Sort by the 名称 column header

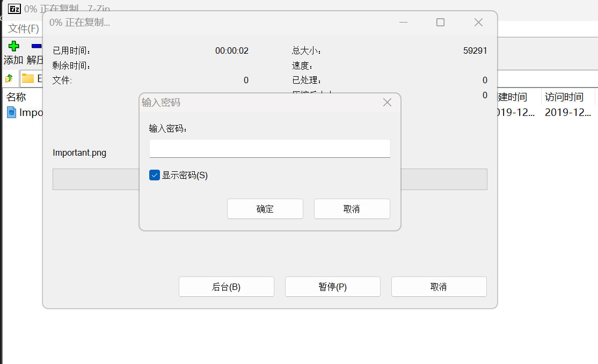tap(16, 97)
